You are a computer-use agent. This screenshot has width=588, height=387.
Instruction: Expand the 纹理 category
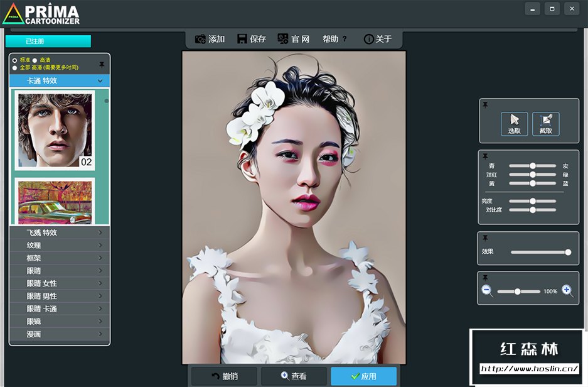[x=60, y=246]
